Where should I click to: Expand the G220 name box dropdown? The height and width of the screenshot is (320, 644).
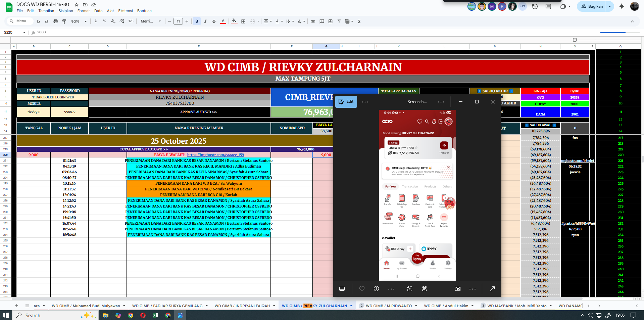click(x=24, y=33)
